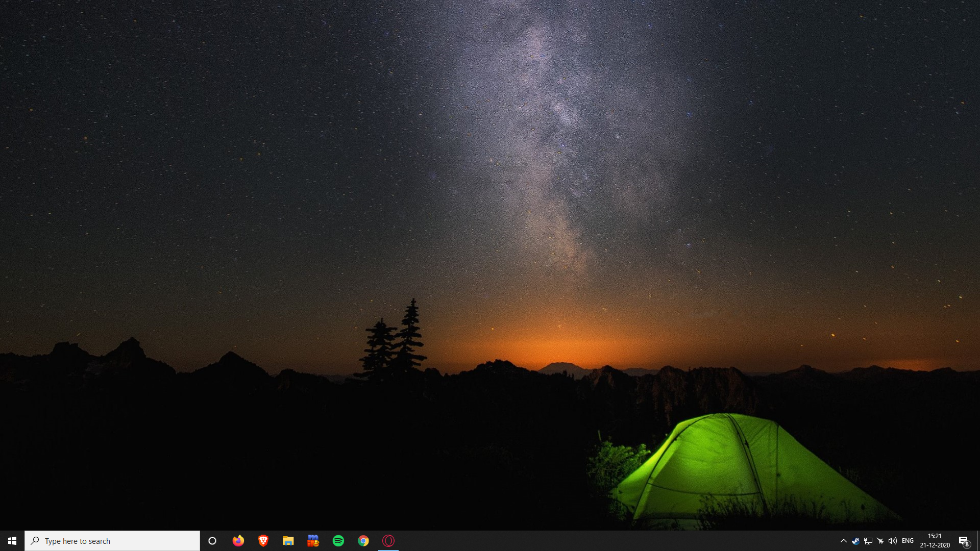Open Cortana from the circle icon
Screen dimensions: 980x551
tap(212, 541)
